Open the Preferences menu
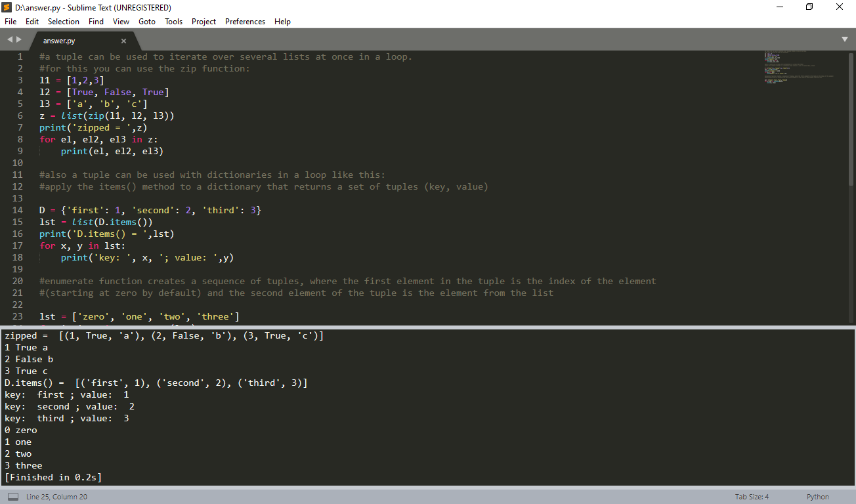 [x=245, y=22]
